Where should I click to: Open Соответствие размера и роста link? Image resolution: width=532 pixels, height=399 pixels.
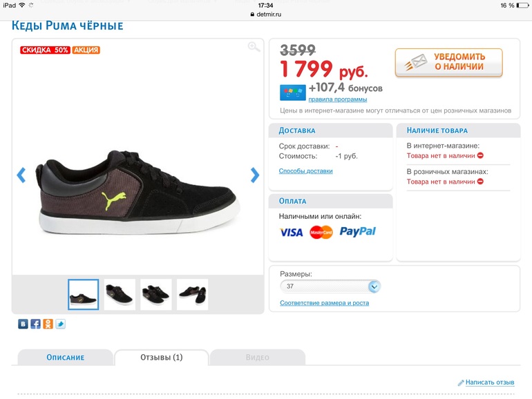[324, 303]
